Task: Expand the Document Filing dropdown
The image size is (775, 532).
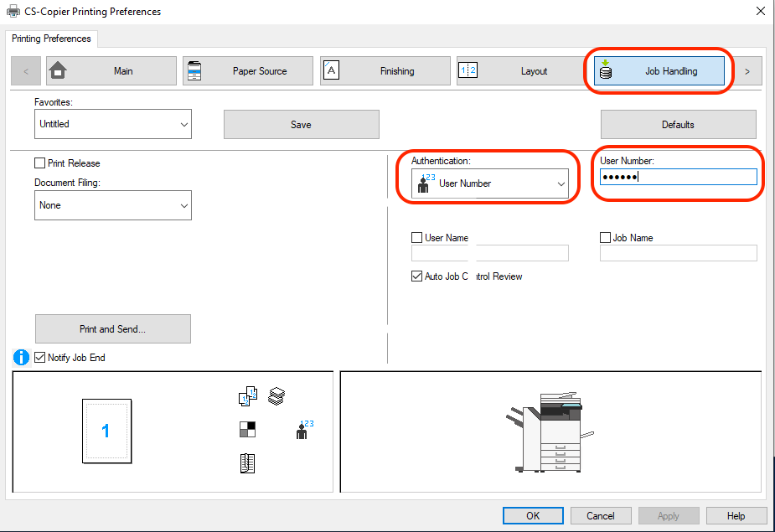Action: click(x=113, y=205)
